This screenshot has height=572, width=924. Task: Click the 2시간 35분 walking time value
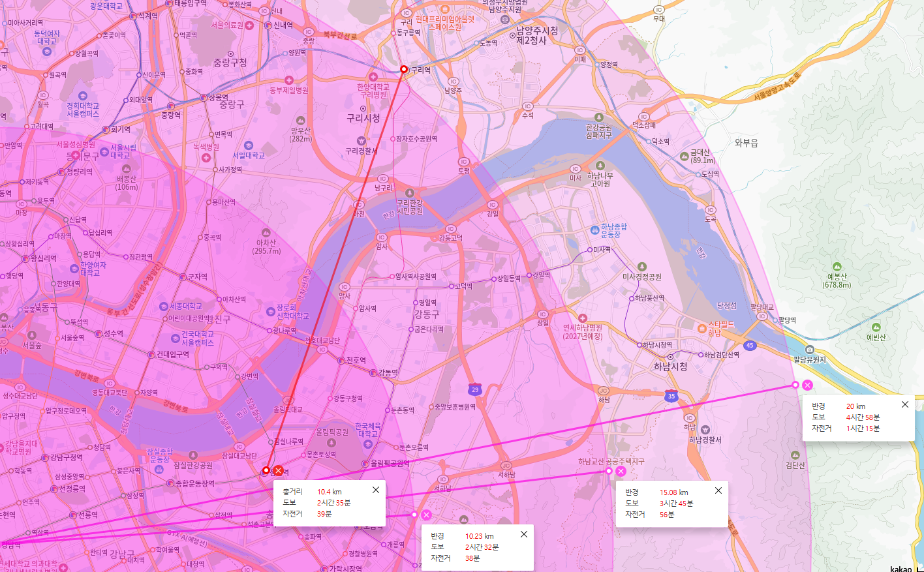(334, 503)
